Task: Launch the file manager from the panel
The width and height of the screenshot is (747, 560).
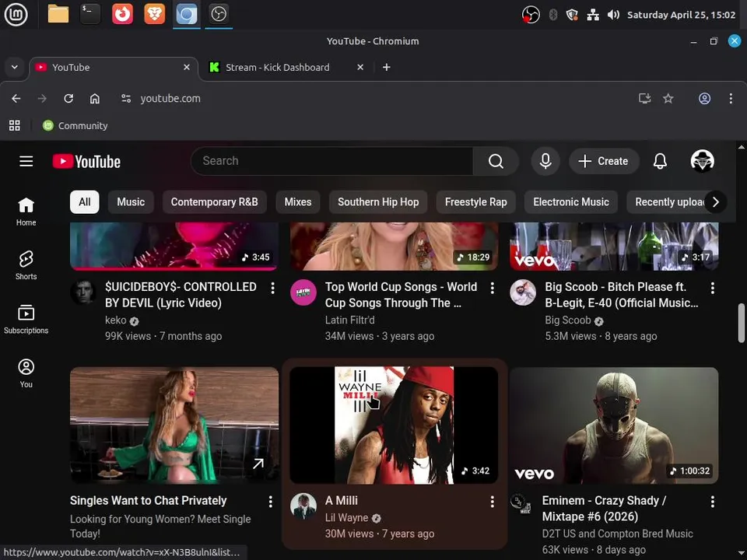Action: click(x=58, y=14)
